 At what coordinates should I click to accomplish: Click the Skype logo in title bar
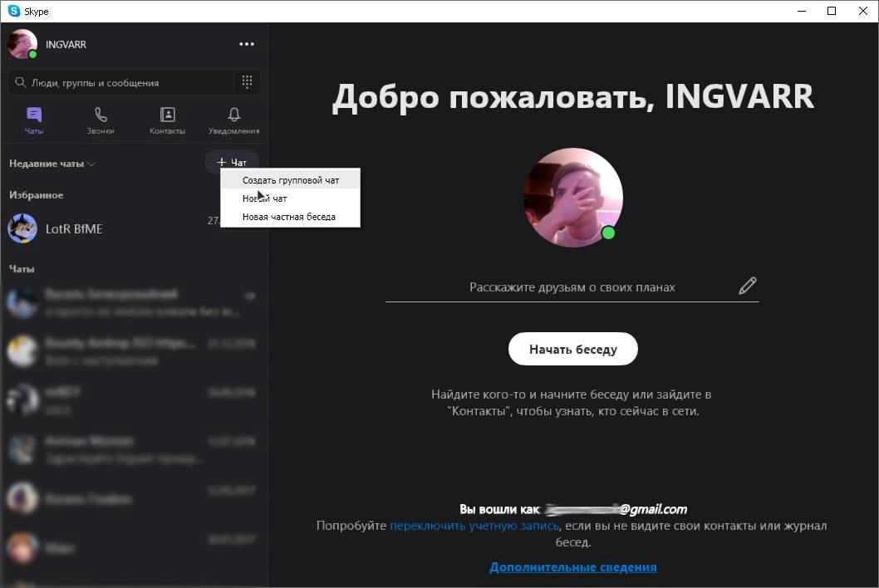pyautogui.click(x=14, y=11)
